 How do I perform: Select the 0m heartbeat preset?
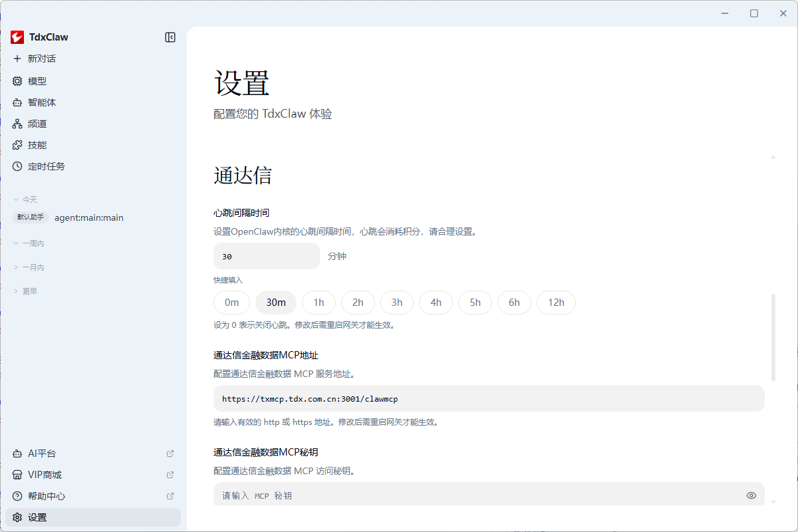tap(231, 303)
